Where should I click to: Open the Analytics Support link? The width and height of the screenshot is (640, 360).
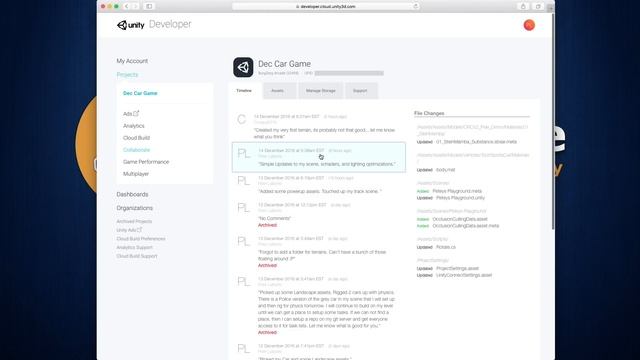[x=134, y=247]
